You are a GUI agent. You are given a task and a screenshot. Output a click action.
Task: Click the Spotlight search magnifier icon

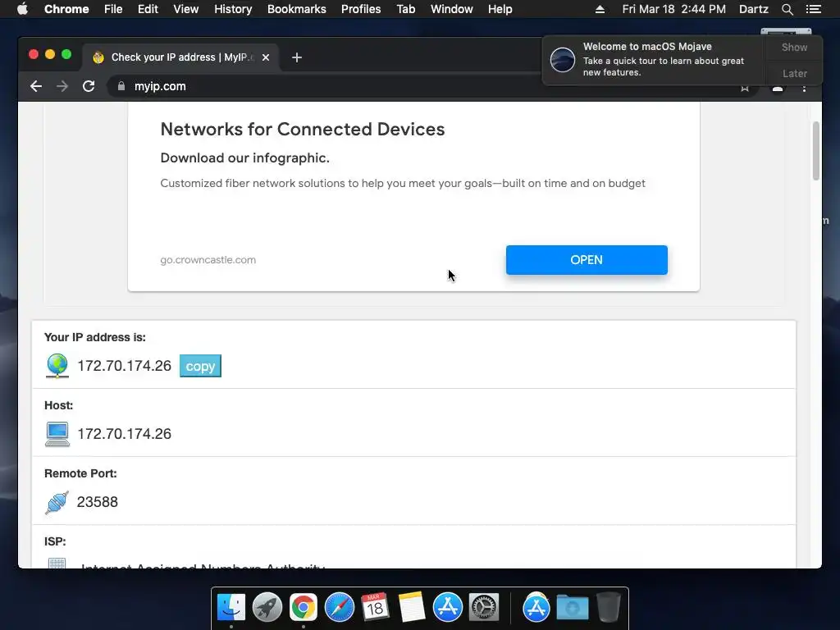[x=787, y=9]
